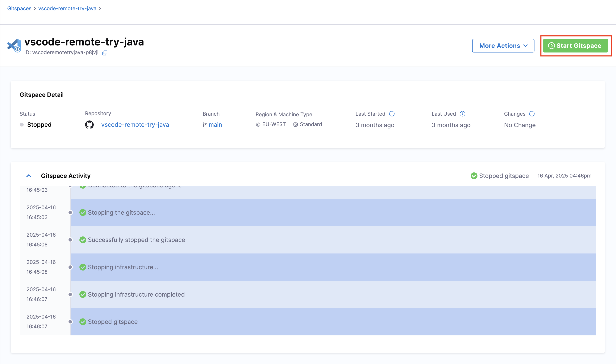Screen dimensions: 616x364
Task: Click chevron after vscode-remote-try-java breadcrumb
Action: (x=100, y=9)
